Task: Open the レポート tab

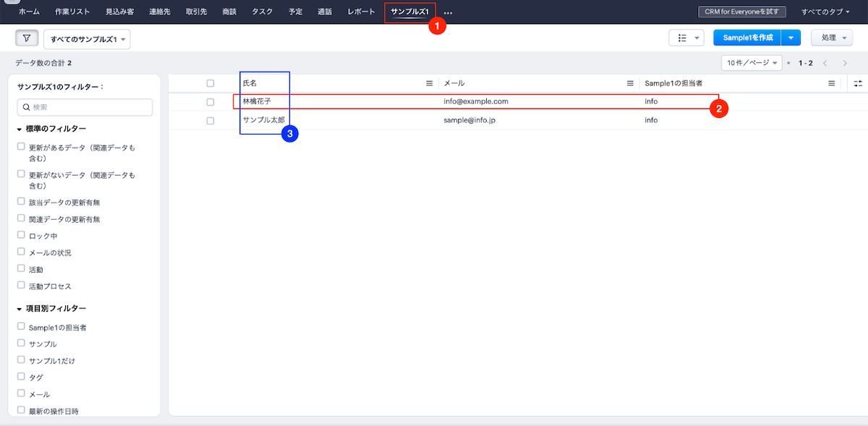Action: 361,12
